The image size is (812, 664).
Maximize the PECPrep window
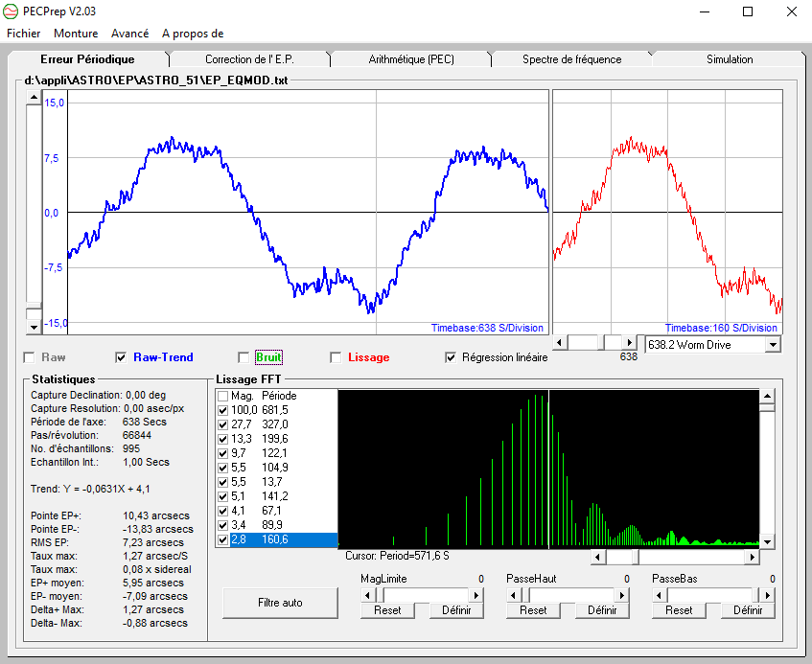click(747, 11)
